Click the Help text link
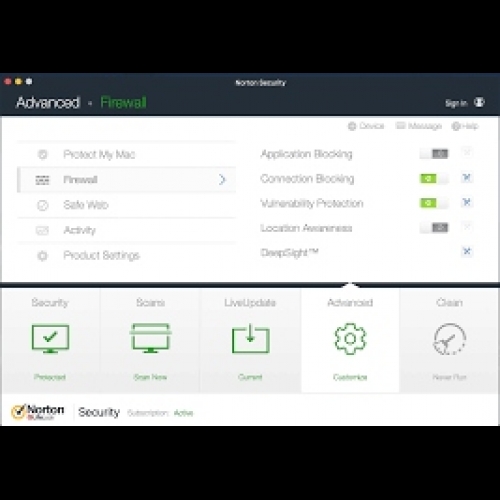The width and height of the screenshot is (500, 500). [470, 126]
